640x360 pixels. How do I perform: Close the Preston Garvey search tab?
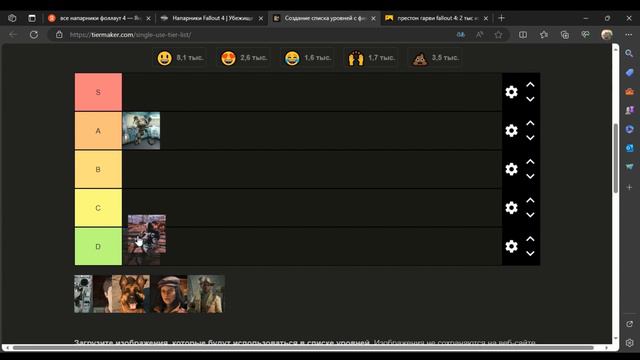pyautogui.click(x=486, y=18)
